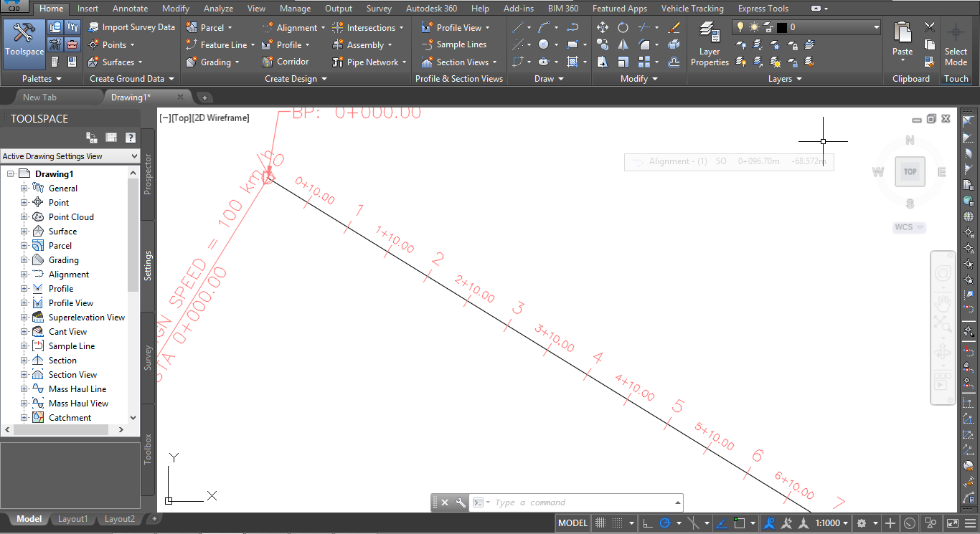Image resolution: width=980 pixels, height=534 pixels.
Task: Select the Line draw tool
Action: pos(518,27)
